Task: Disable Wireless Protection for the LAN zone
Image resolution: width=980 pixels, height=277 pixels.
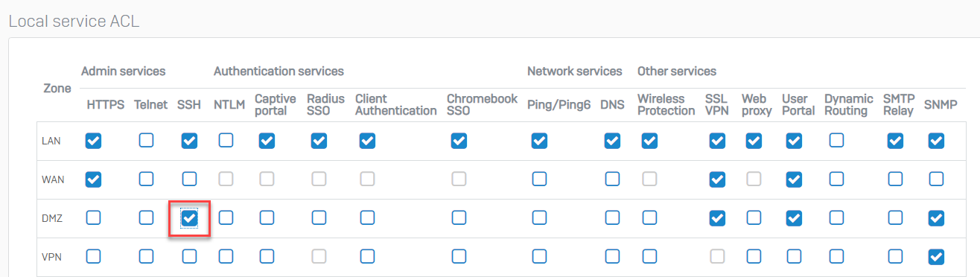Action: click(650, 141)
